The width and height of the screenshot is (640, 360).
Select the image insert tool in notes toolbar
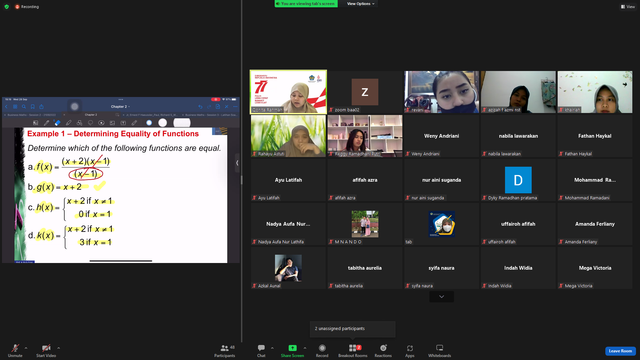click(112, 122)
